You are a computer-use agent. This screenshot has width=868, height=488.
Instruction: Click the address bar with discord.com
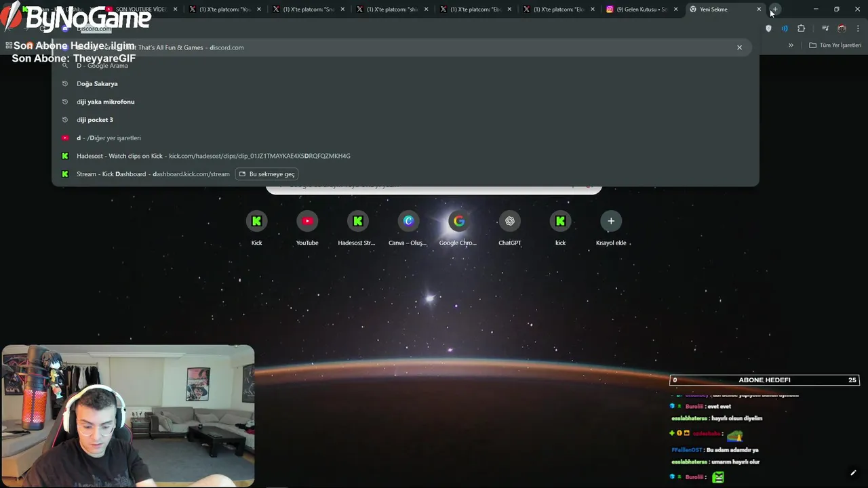tap(407, 28)
